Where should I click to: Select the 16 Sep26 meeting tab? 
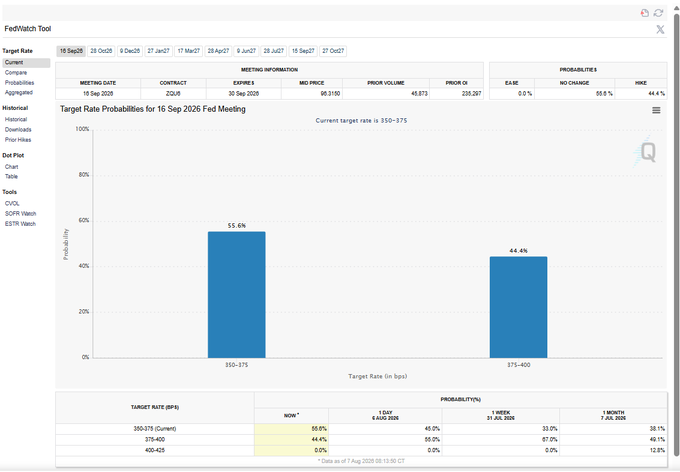pyautogui.click(x=71, y=51)
